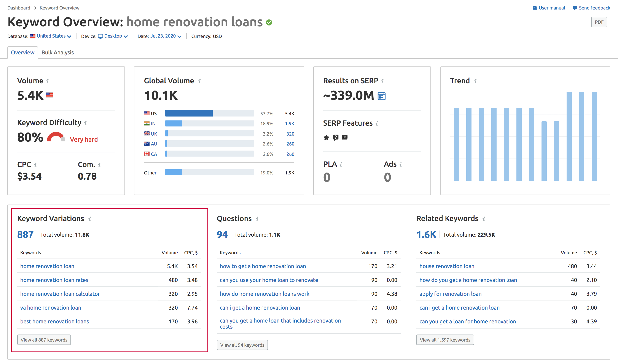Click the tallest last bar in Trend chart
This screenshot has width=618, height=364.
tap(594, 136)
